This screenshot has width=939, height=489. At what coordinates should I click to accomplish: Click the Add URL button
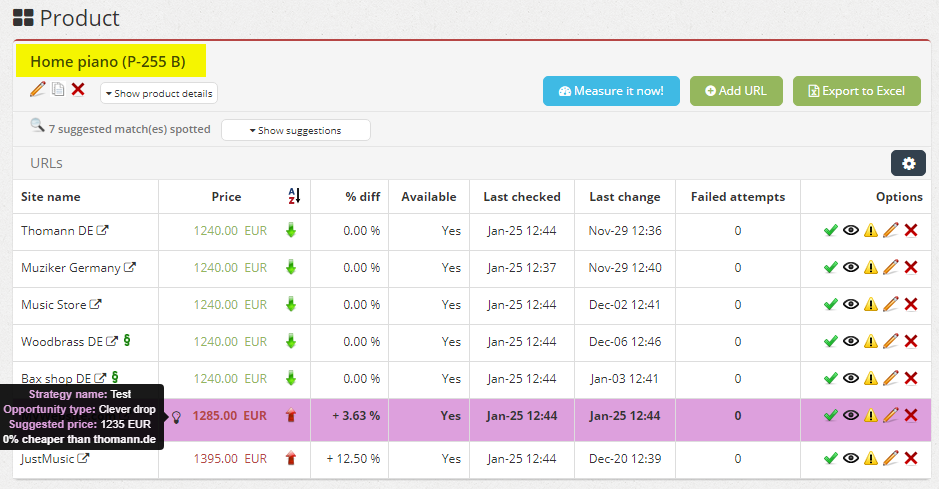coord(736,91)
